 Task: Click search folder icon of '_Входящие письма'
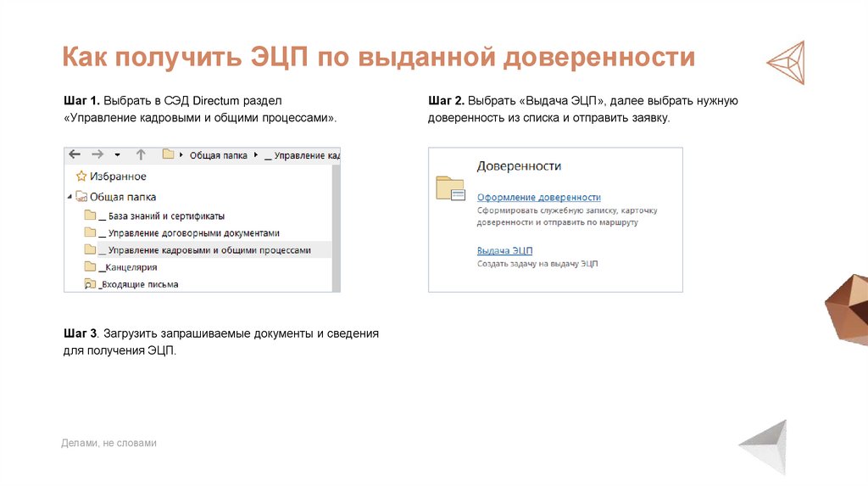(90, 283)
